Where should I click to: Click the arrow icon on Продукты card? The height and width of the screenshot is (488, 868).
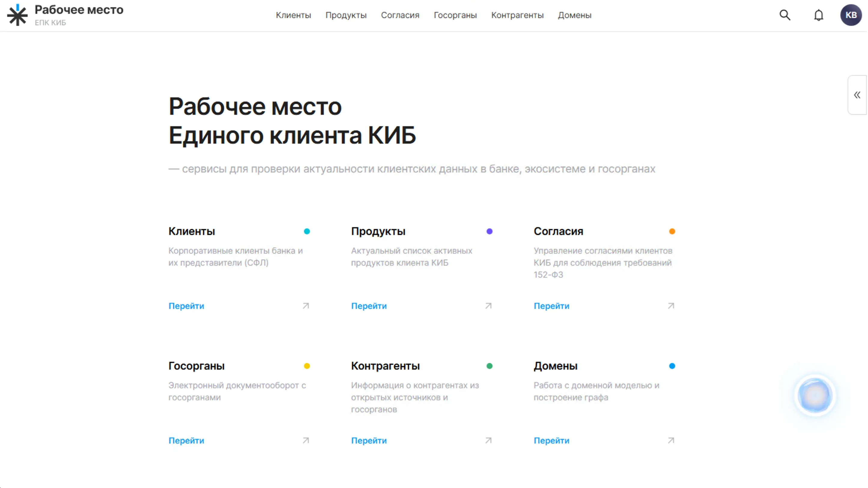[488, 306]
